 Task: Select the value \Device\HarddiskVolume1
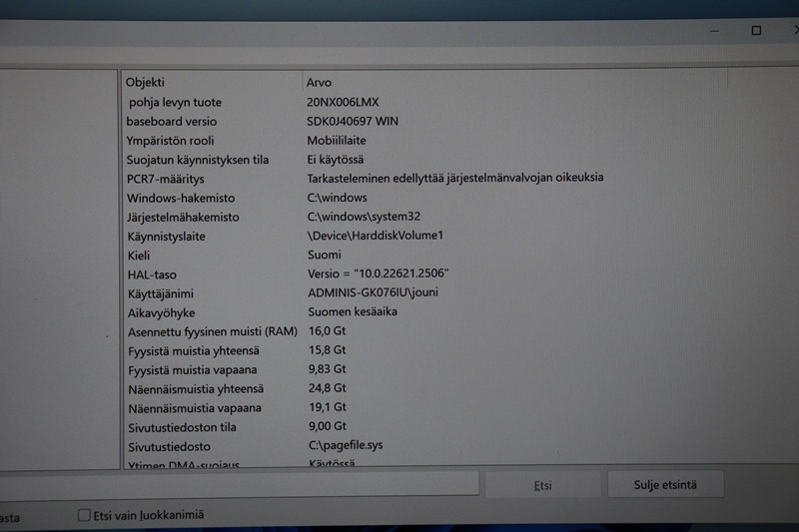tap(376, 236)
